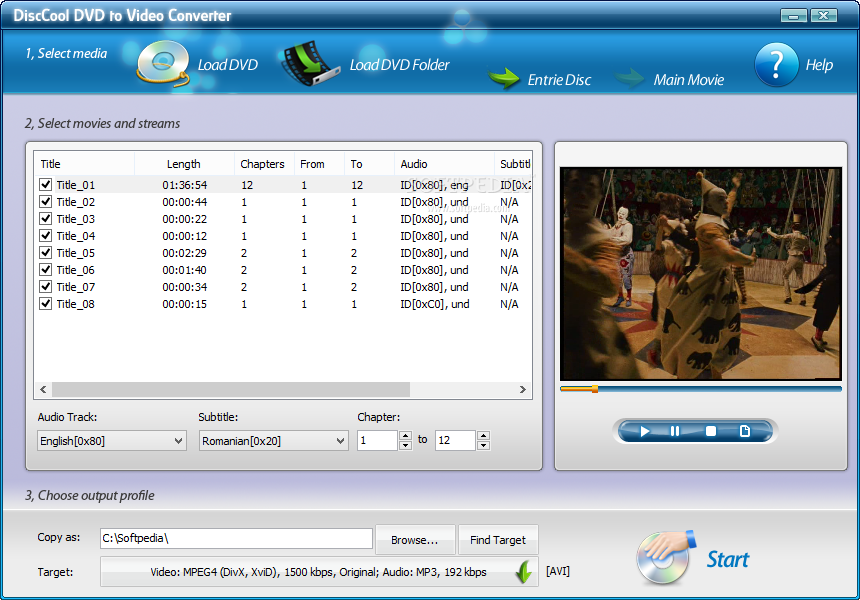
Task: Select length 01:36:54 of Title_01
Action: tap(184, 185)
